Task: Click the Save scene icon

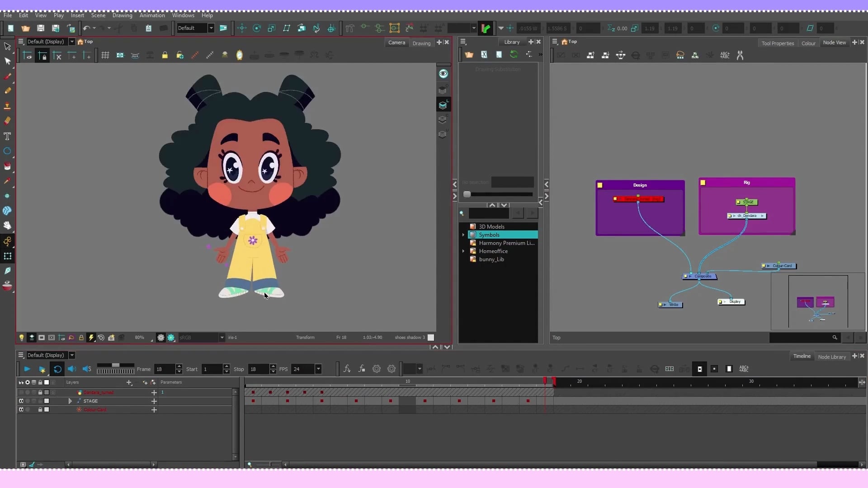Action: click(40, 28)
